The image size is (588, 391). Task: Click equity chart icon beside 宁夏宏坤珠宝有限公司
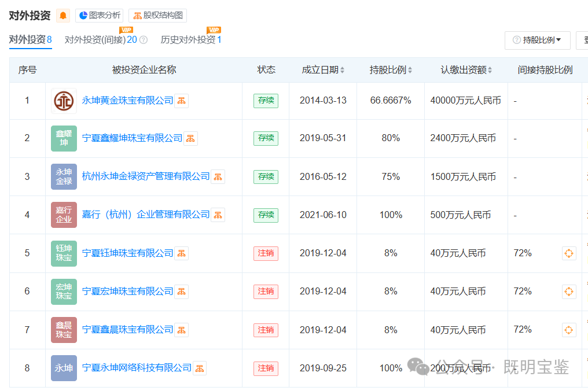point(181,292)
